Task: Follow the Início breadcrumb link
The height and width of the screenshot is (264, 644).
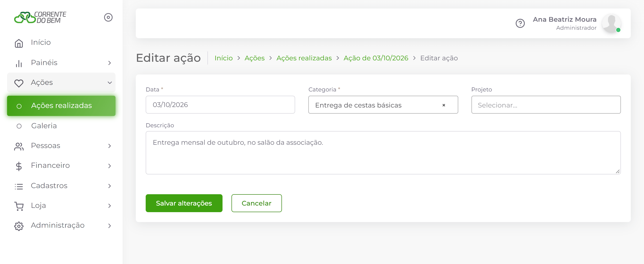Action: 223,58
